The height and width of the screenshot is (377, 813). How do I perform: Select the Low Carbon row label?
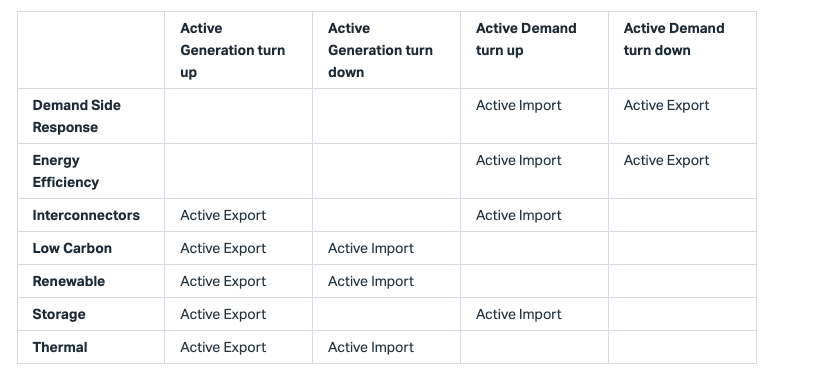[x=72, y=248]
